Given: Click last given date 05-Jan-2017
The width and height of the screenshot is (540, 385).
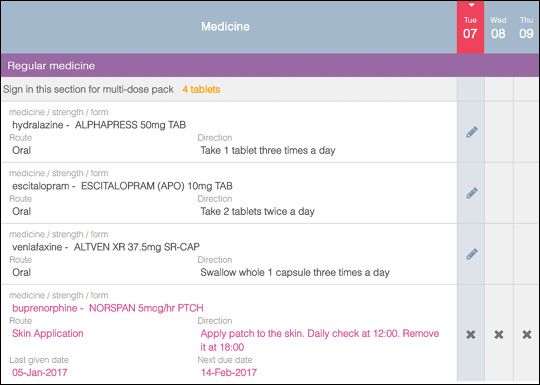Looking at the screenshot, I should (40, 373).
